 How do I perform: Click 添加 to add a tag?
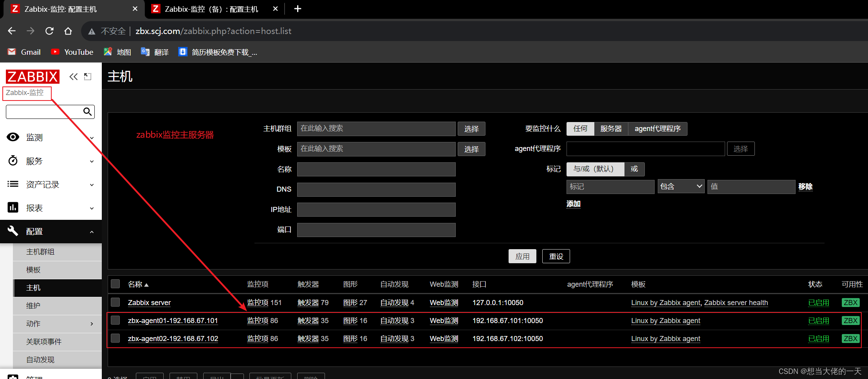tap(574, 204)
